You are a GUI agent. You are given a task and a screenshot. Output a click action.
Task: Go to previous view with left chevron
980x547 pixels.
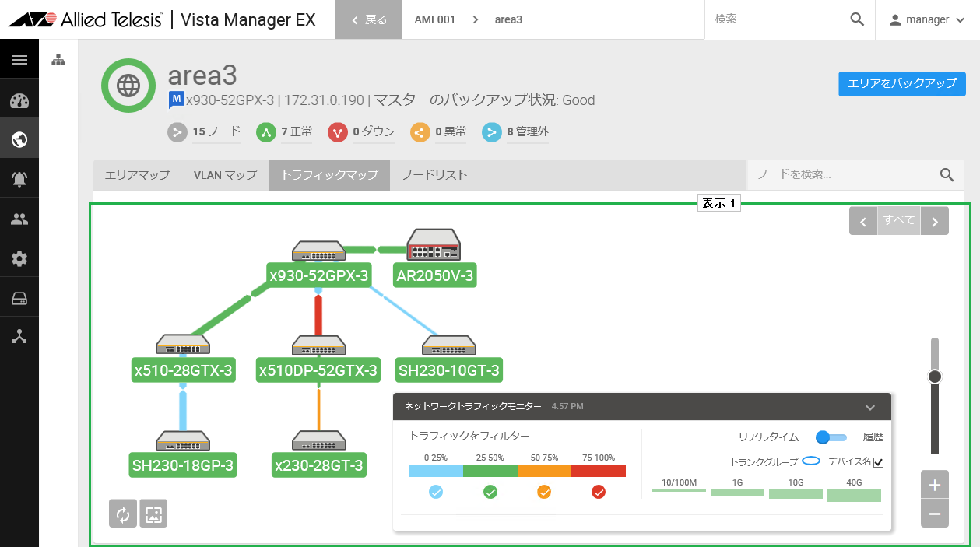point(863,221)
